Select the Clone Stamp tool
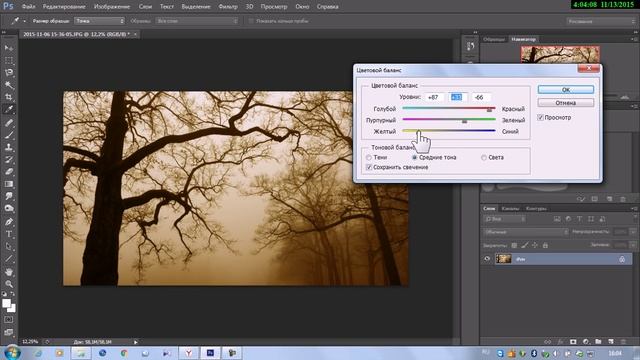 coord(9,147)
